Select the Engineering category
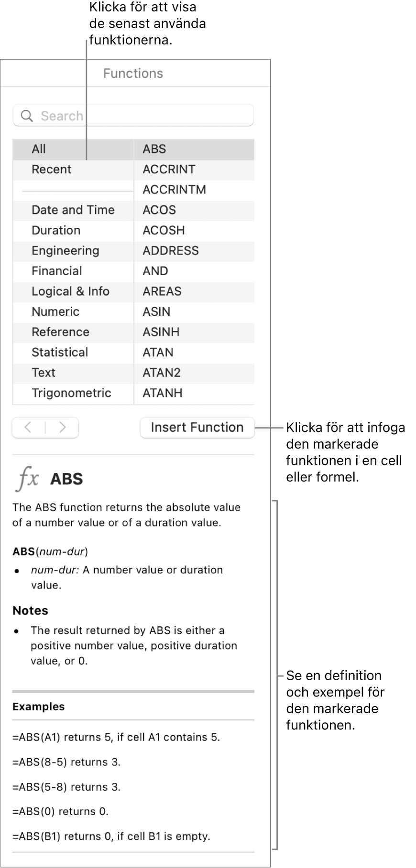This screenshot has height=868, width=416. [65, 251]
